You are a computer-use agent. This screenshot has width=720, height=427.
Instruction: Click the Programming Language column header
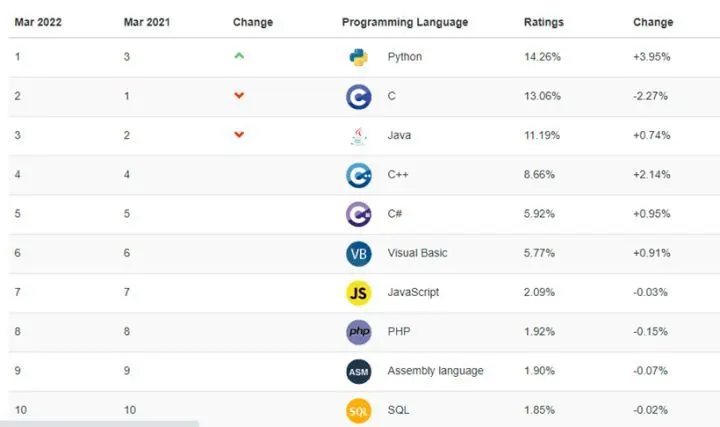tap(404, 22)
